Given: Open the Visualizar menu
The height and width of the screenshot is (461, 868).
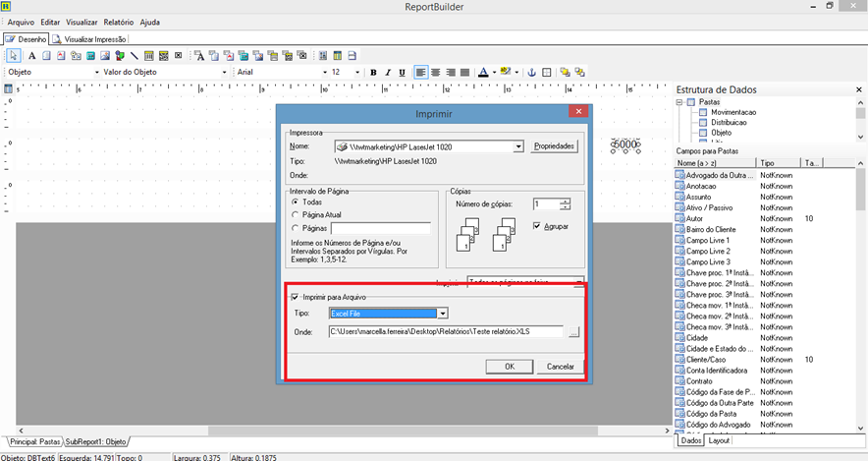Looking at the screenshot, I should [x=81, y=23].
